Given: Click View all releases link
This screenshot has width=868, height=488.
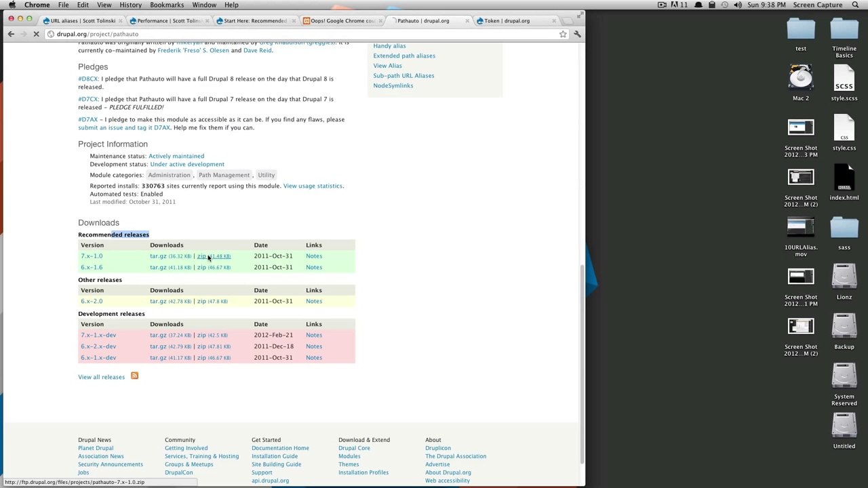Looking at the screenshot, I should [x=101, y=377].
